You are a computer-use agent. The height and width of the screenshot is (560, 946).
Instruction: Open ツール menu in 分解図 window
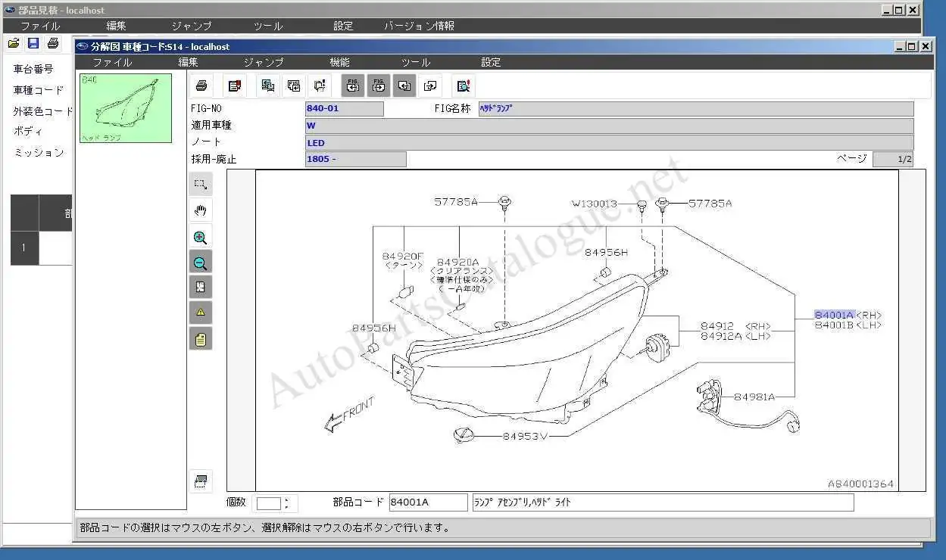pyautogui.click(x=415, y=62)
